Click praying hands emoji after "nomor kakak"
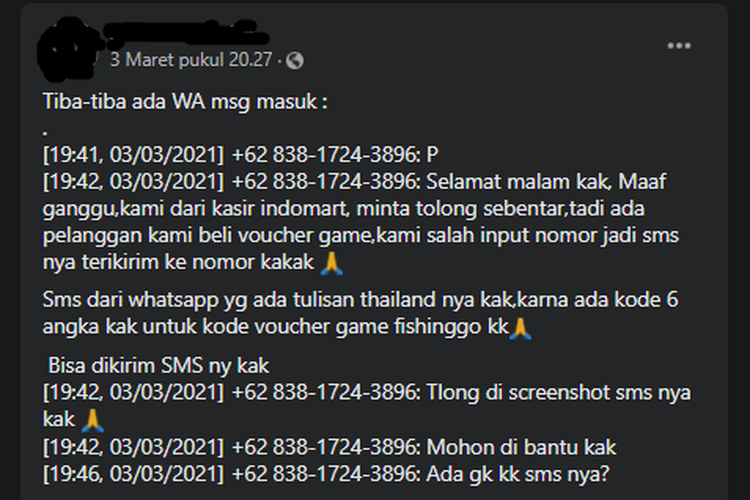 pos(331,264)
